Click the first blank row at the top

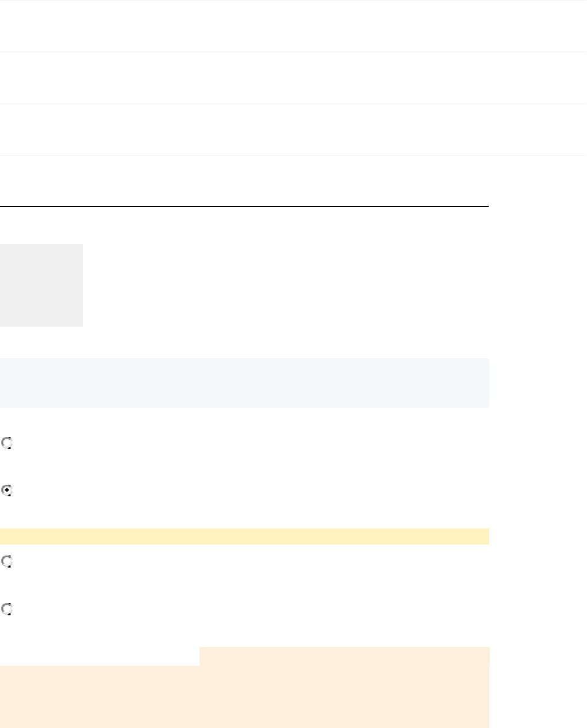coord(293,26)
